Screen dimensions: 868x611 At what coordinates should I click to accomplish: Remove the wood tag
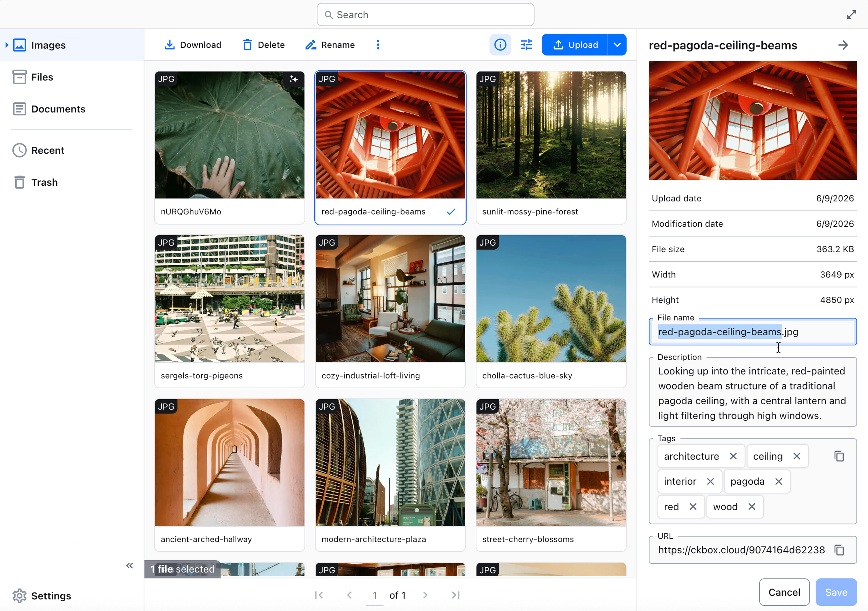tap(752, 507)
